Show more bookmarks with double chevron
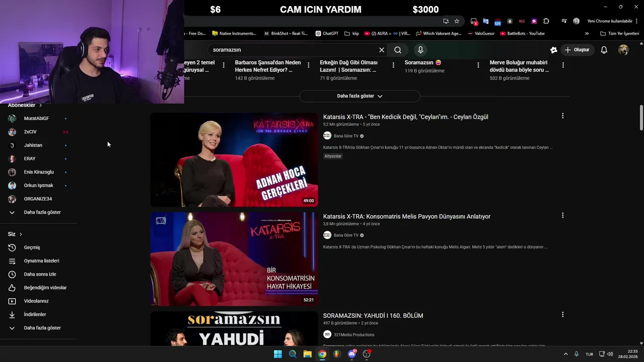 pyautogui.click(x=587, y=34)
